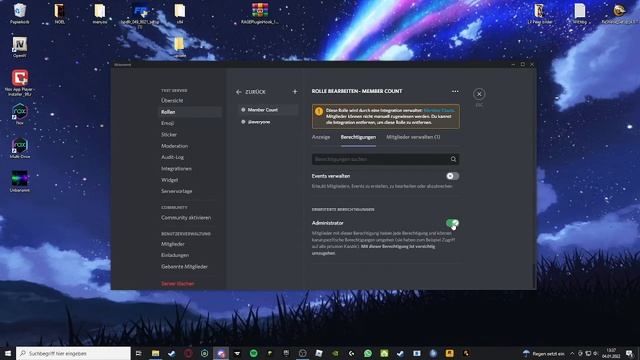Open the OpenIV desktop shortcut
The height and width of the screenshot is (360, 640).
tap(20, 47)
